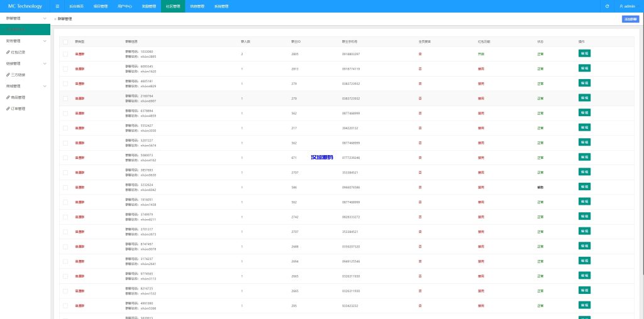Click the hamburger menu collapse icon
Image resolution: width=644 pixels, height=319 pixels.
click(x=57, y=6)
